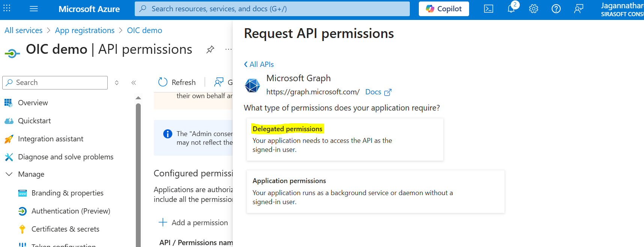Click the Quickstart cloud icon
This screenshot has height=247, width=644.
(x=9, y=121)
